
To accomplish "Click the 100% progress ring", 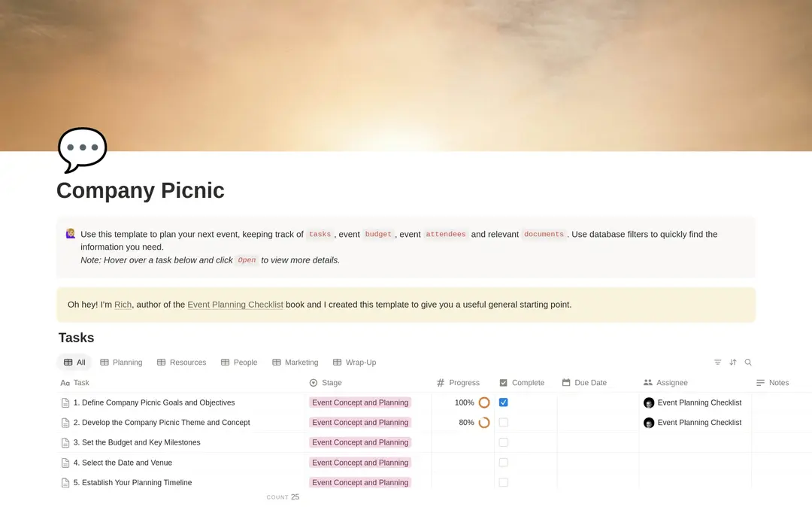I will pos(484,402).
